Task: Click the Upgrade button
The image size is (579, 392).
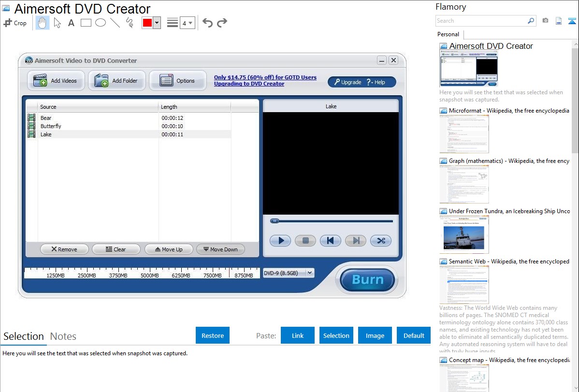Action: click(347, 82)
